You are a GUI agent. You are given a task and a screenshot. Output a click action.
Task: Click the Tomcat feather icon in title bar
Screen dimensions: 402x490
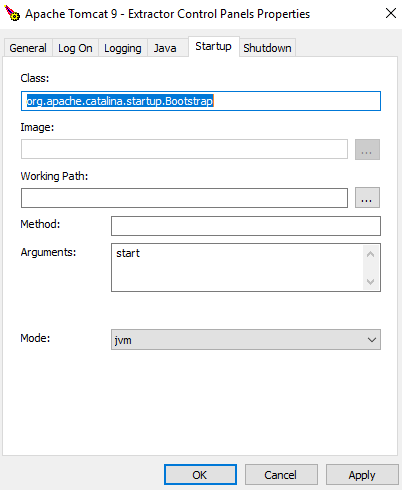(x=12, y=13)
